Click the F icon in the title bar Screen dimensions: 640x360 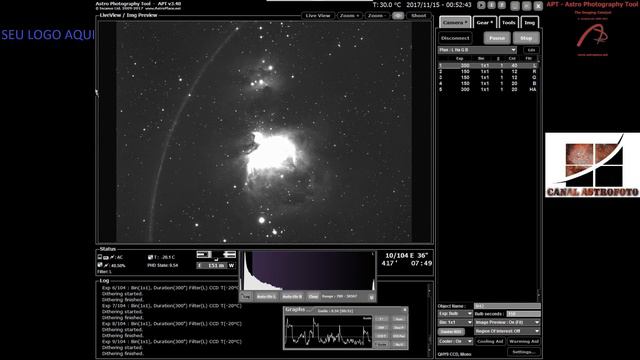pos(502,5)
